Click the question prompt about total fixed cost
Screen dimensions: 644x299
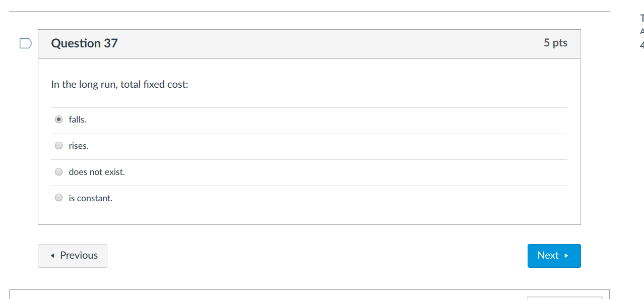pyautogui.click(x=119, y=84)
